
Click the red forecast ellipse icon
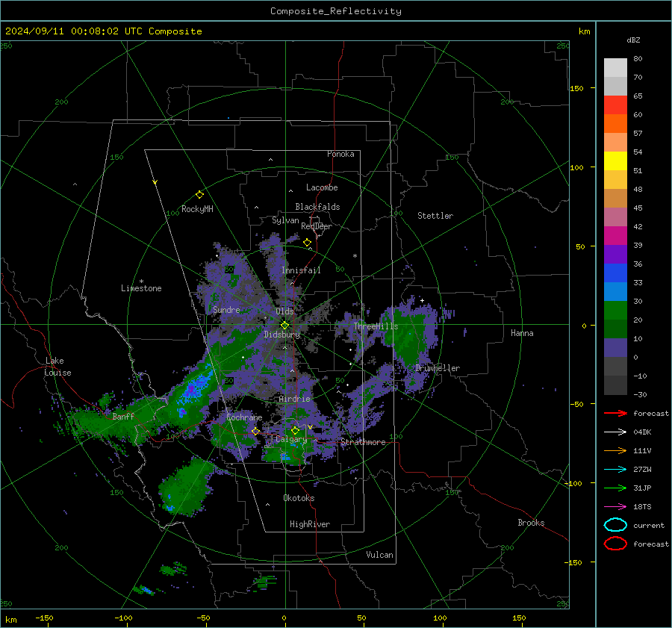coord(615,544)
